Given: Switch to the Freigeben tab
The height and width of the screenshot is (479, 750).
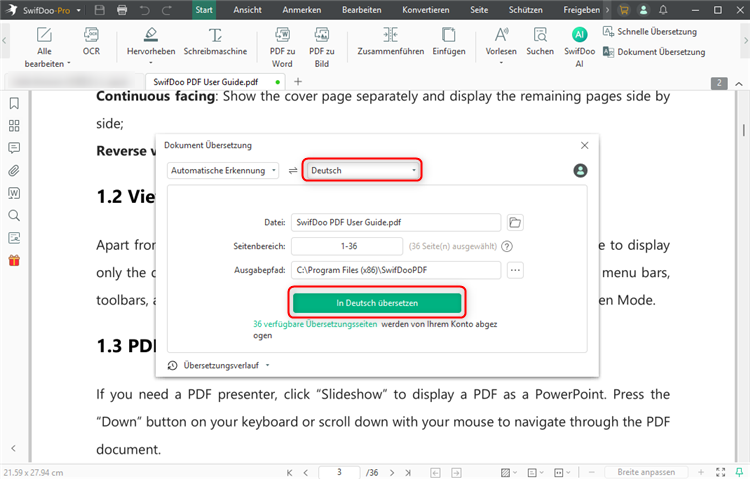Looking at the screenshot, I should [581, 10].
